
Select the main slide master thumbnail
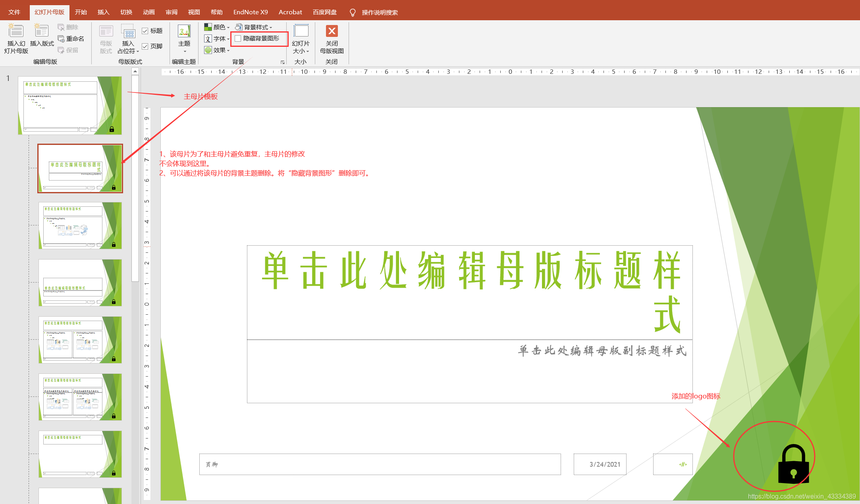point(70,106)
